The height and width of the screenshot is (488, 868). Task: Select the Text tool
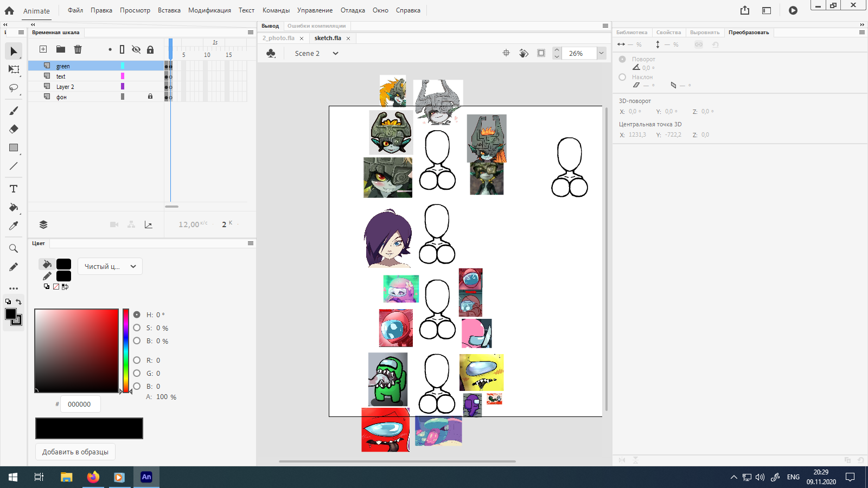coord(14,189)
